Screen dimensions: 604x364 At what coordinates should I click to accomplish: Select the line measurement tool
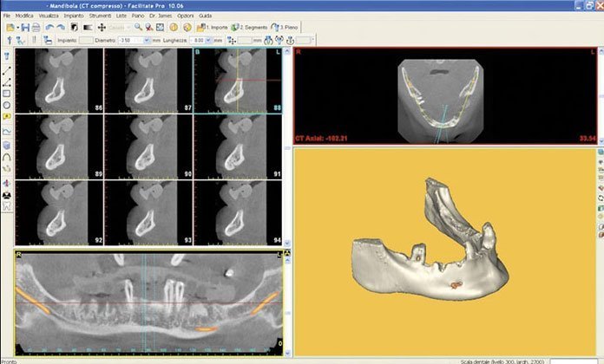coord(7,71)
